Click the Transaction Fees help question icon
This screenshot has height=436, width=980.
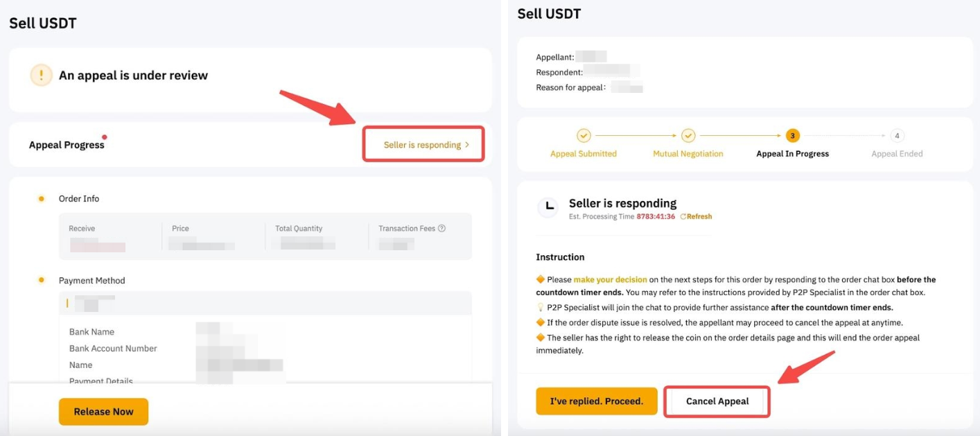click(441, 229)
